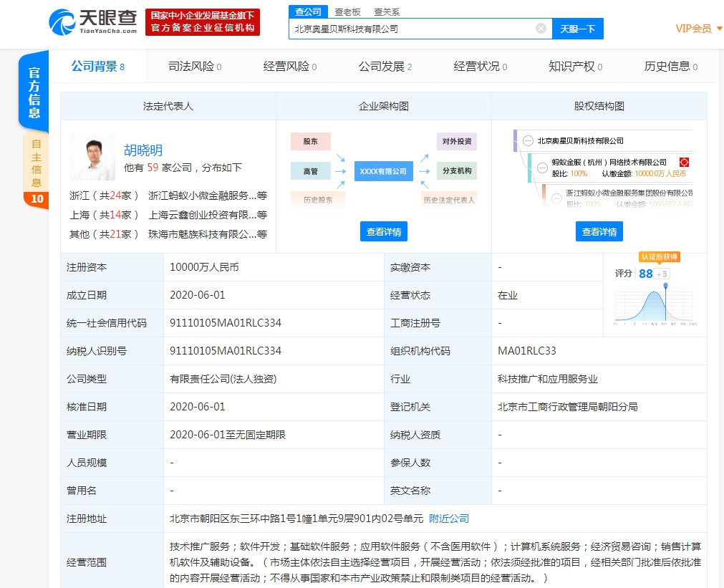
Task: Open the VIP会员 dropdown
Action: [x=699, y=29]
